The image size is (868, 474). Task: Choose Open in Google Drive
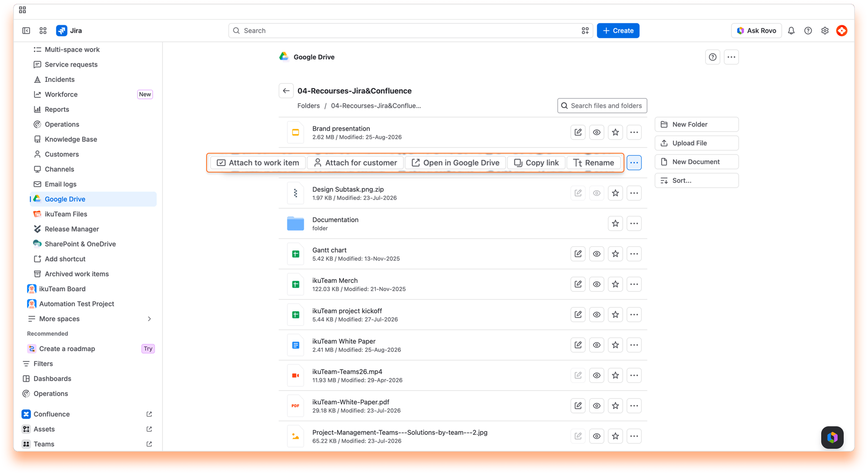click(456, 163)
